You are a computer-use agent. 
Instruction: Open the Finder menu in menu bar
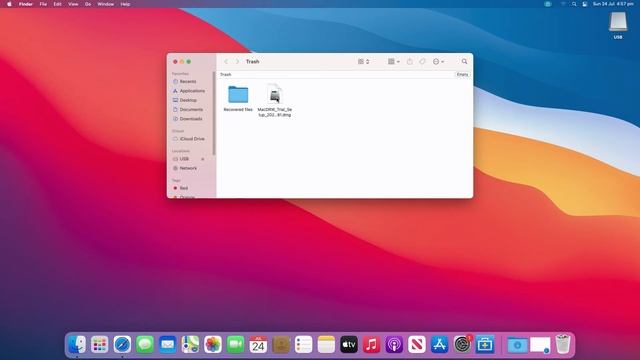[26, 4]
